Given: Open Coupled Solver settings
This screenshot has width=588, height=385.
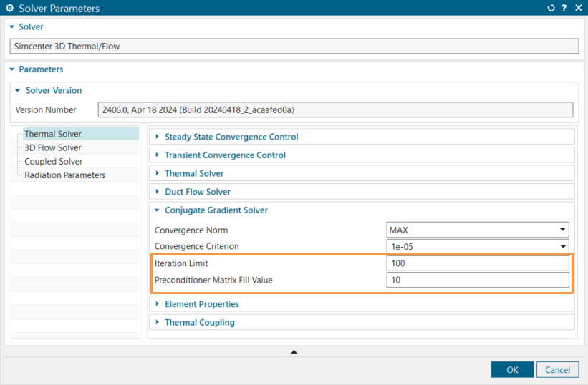Looking at the screenshot, I should [x=53, y=161].
